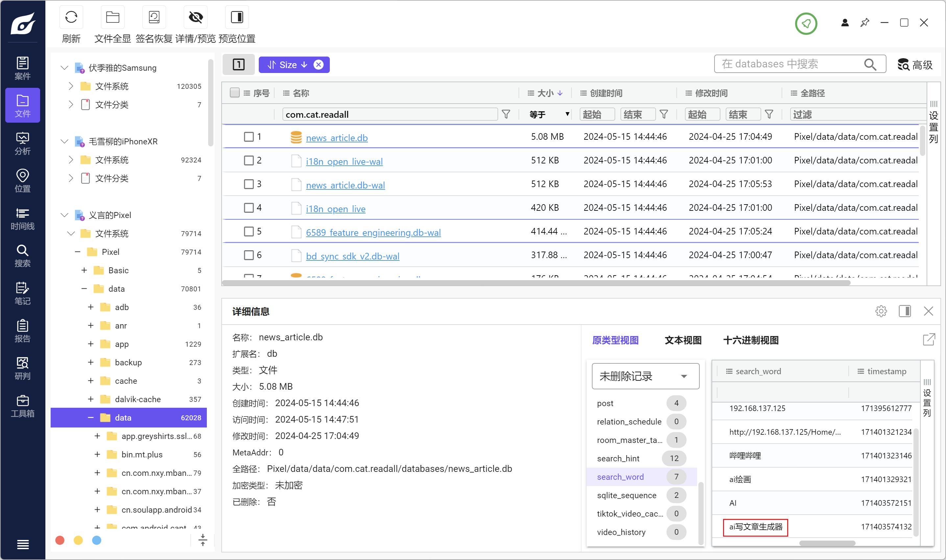The image size is (946, 560).
Task: Open the 未删除记录 dropdown
Action: tap(645, 376)
